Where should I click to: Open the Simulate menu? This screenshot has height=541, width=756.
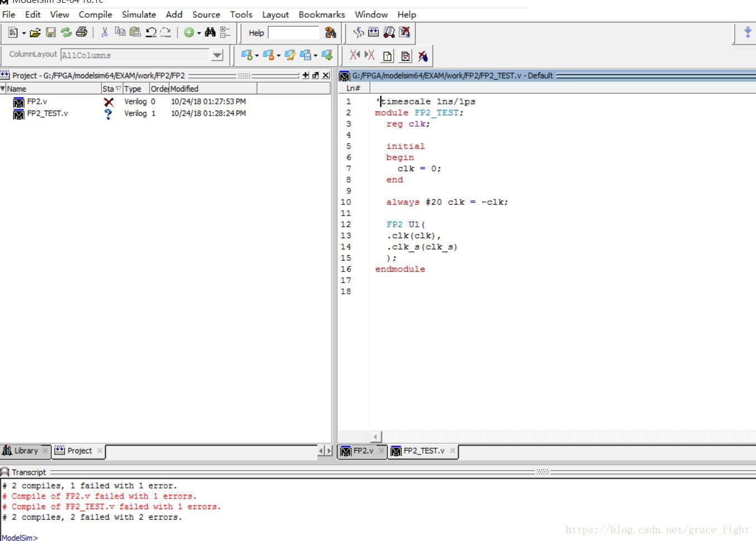pyautogui.click(x=139, y=15)
